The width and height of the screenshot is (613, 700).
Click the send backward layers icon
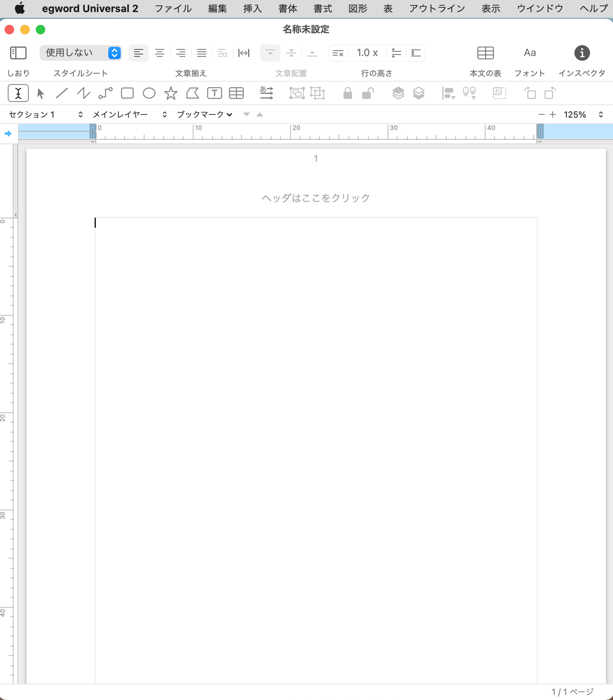point(419,93)
